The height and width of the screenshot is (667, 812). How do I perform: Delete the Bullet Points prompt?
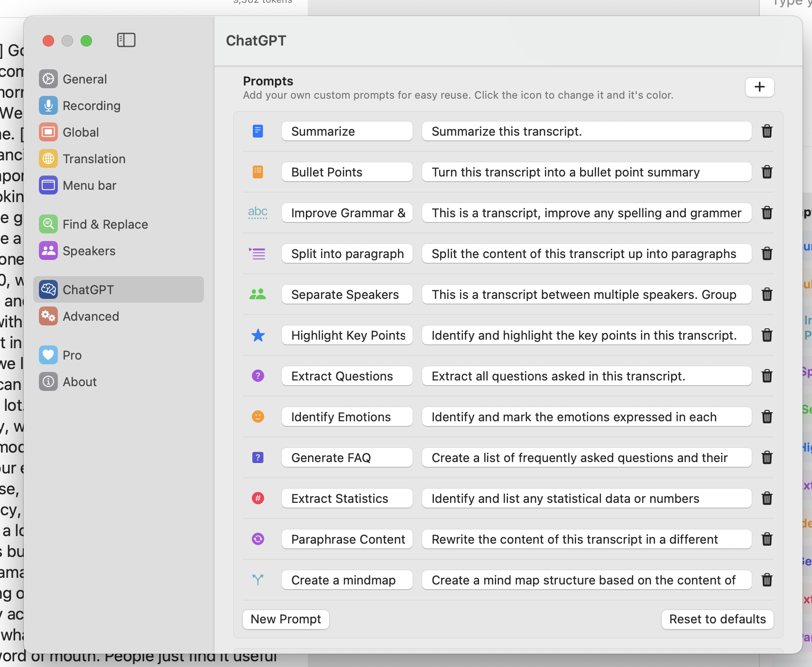pos(767,172)
